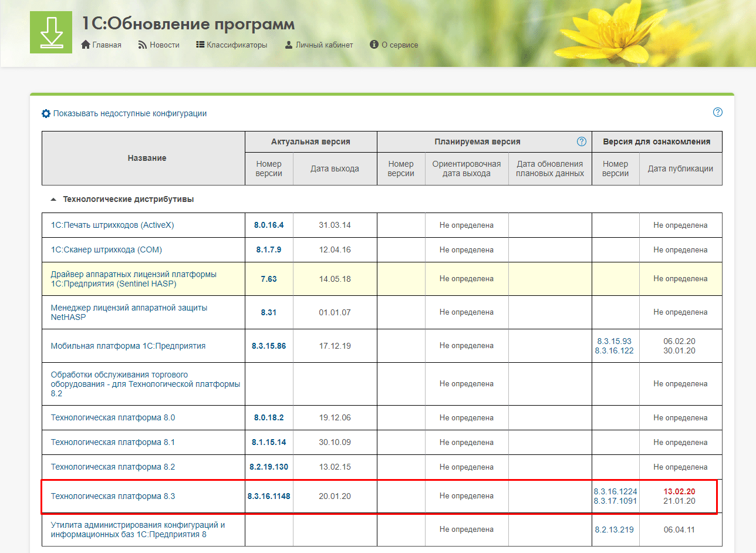Screen dimensions: 756x553
Task: Click version number 8.2.19.130
Action: point(269,467)
